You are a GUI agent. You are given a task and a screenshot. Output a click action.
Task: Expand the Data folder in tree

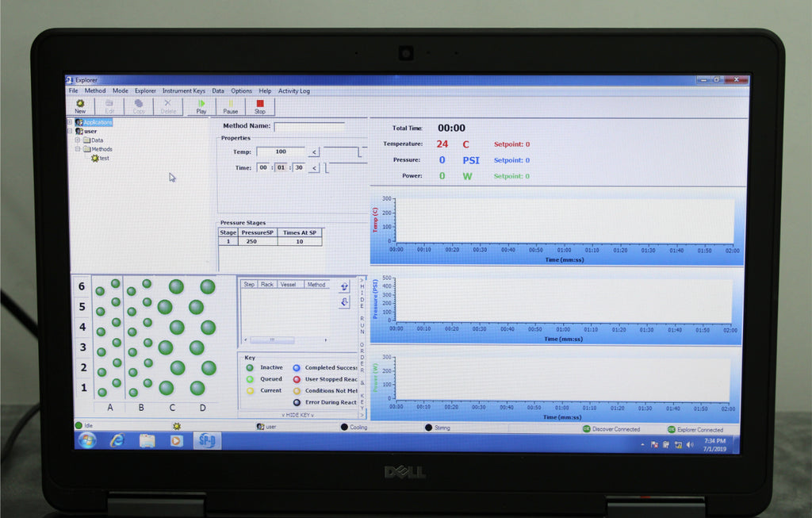point(78,140)
